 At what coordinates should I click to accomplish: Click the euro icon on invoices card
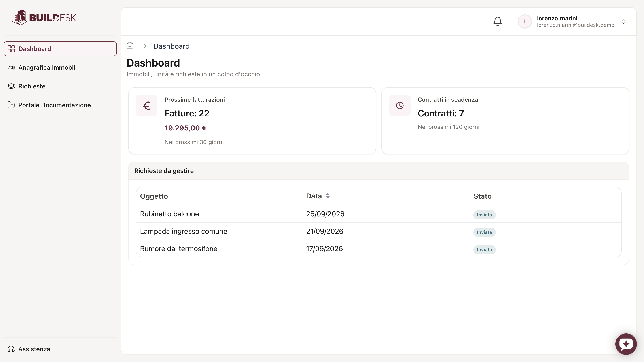point(147,105)
